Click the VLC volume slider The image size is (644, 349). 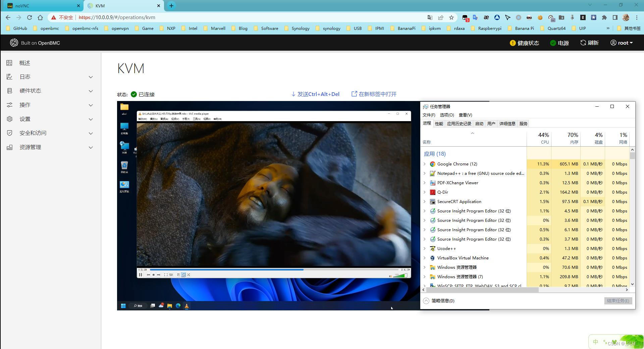(x=400, y=276)
